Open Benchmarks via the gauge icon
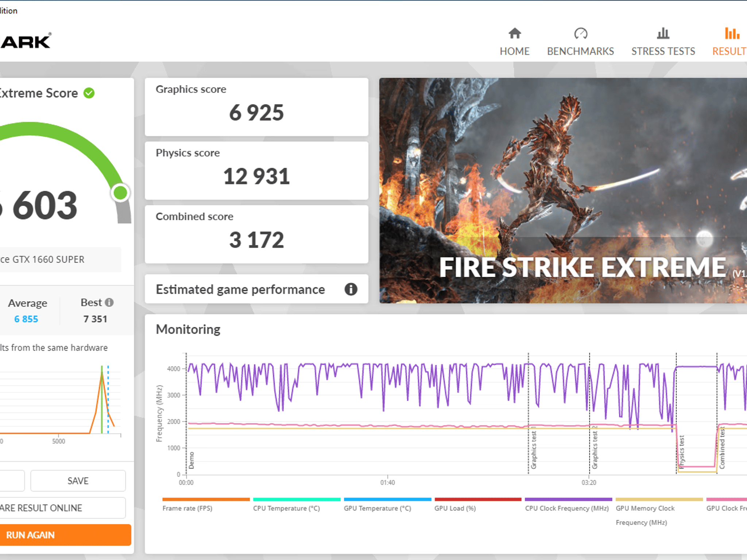 pyautogui.click(x=581, y=34)
